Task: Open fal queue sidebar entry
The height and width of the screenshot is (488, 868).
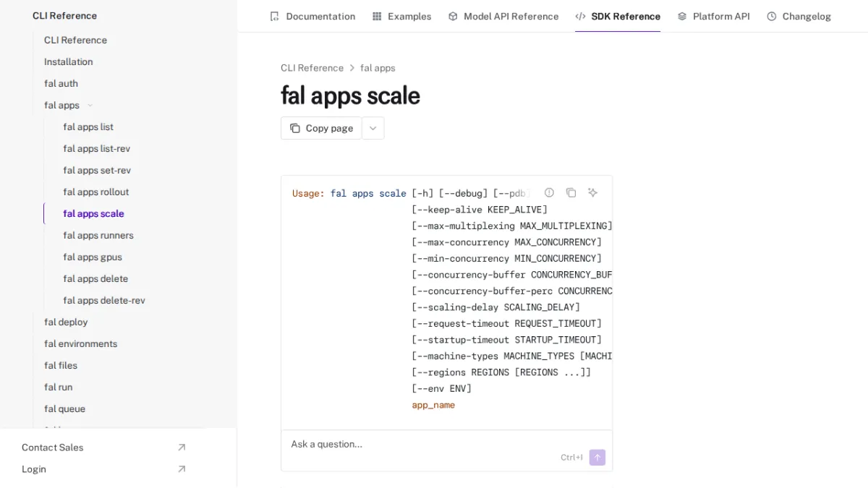Action: [64, 408]
